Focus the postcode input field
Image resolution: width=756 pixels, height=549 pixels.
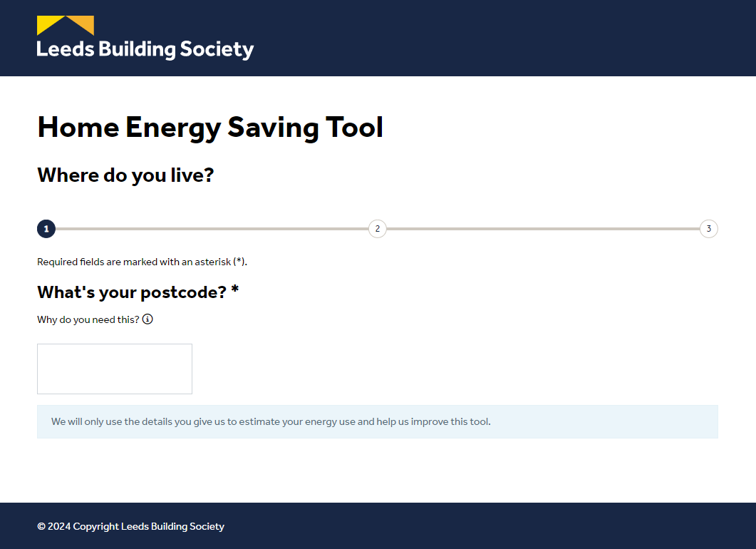(x=115, y=369)
